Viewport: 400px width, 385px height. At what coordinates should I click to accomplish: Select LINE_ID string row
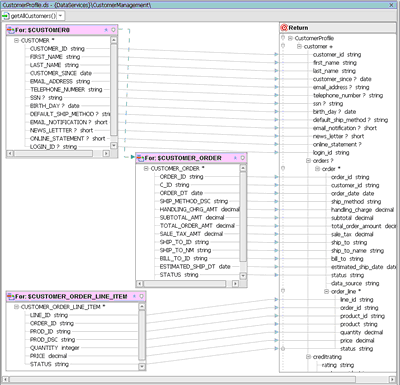point(49,315)
